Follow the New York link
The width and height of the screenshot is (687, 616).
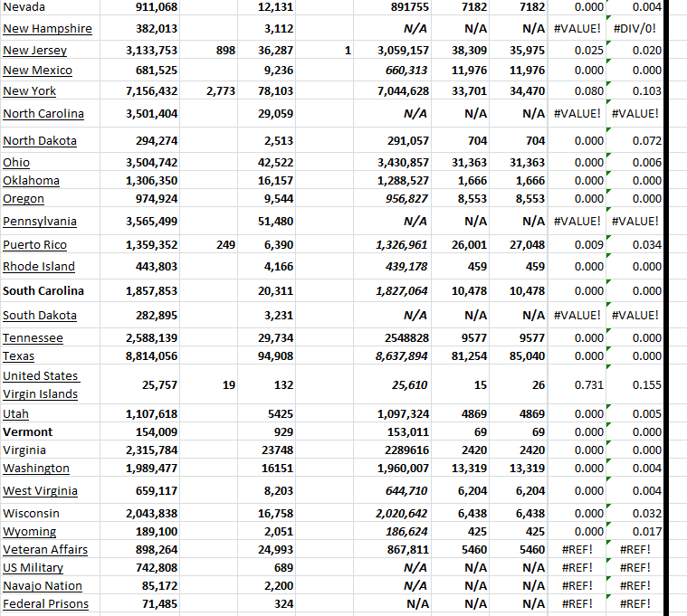(x=30, y=91)
